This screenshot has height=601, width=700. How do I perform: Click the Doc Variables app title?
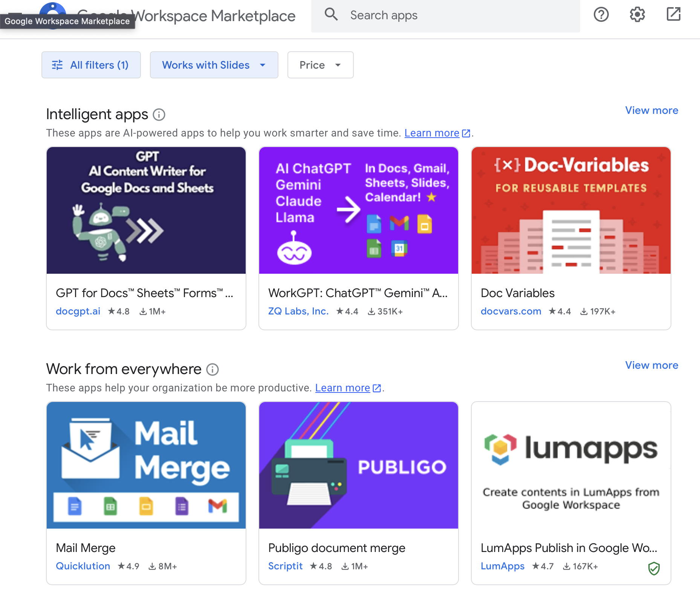click(x=518, y=293)
